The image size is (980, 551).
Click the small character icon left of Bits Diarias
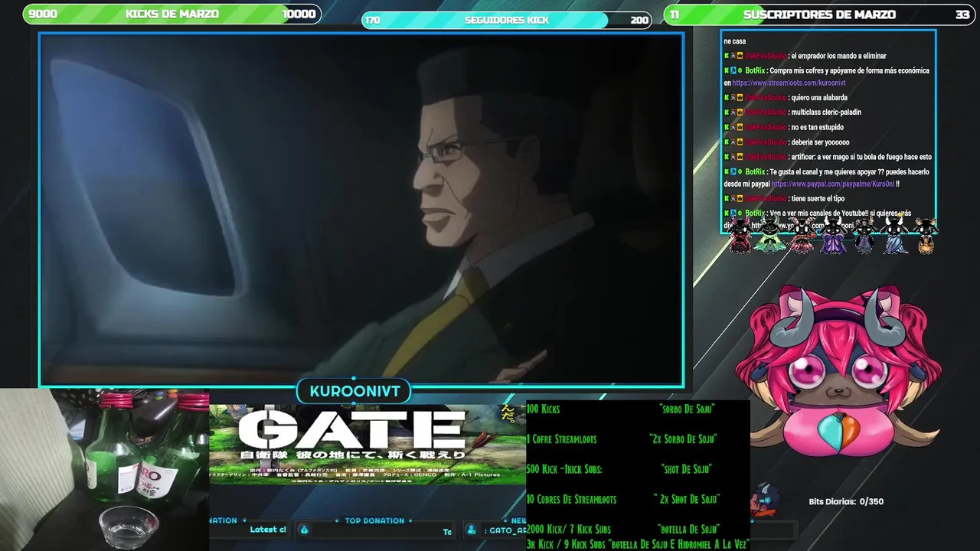pyautogui.click(x=765, y=500)
